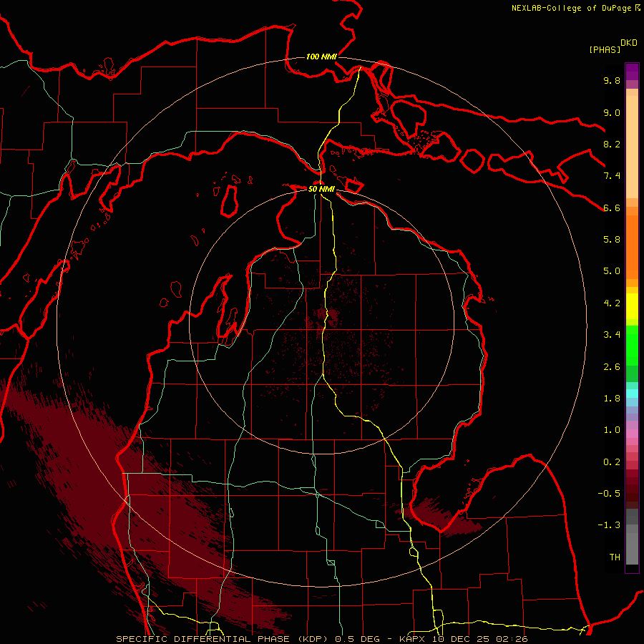Click the 50 NMI range ring label
Screen dimensions: 644x644
321,189
